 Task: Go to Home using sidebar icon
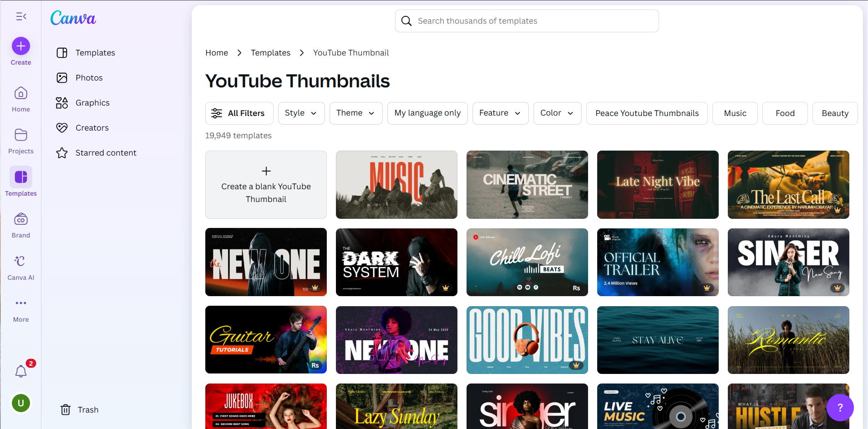(20, 93)
